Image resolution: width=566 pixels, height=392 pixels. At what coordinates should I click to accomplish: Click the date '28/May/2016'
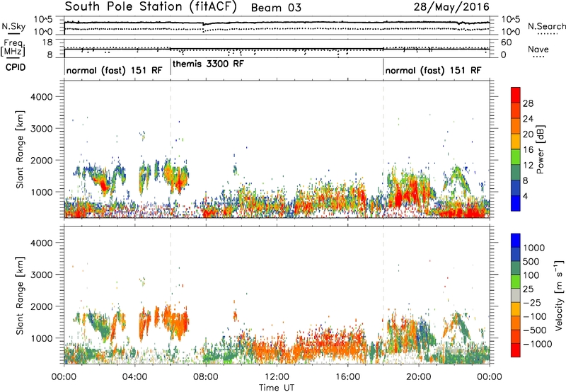pos(451,6)
